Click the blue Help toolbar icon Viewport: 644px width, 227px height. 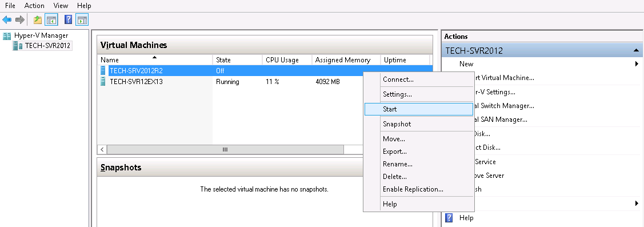(68, 20)
